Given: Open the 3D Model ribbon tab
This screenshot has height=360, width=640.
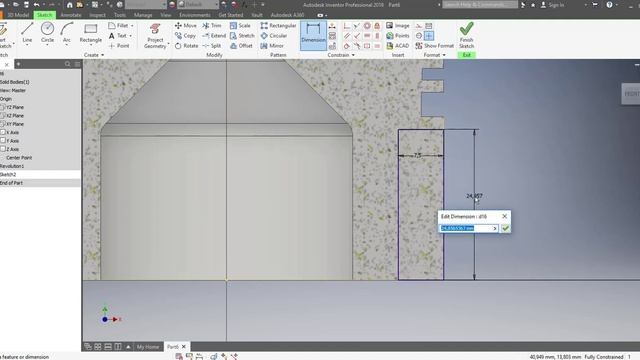Looking at the screenshot, I should (x=18, y=15).
